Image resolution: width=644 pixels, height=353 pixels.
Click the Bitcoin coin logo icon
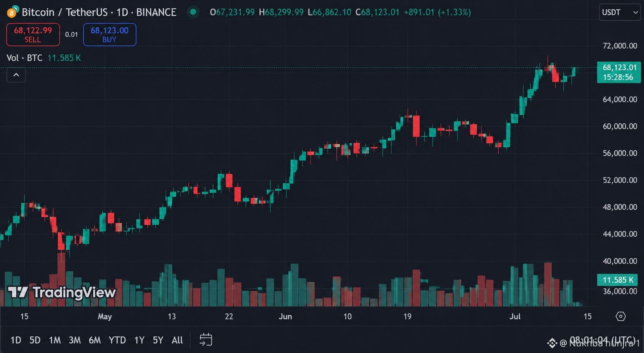pyautogui.click(x=13, y=12)
